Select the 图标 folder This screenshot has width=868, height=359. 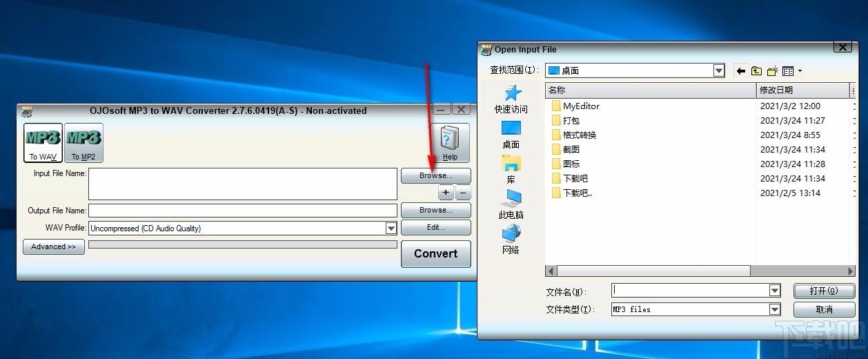(x=565, y=164)
